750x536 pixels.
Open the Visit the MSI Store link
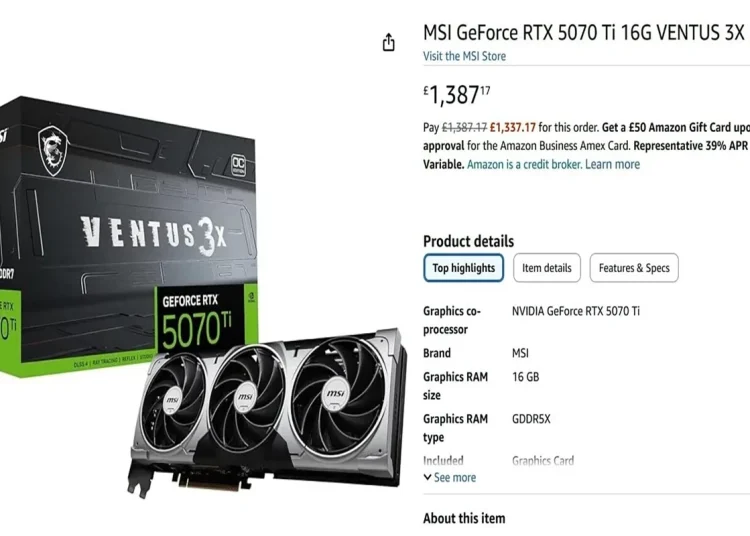click(464, 56)
